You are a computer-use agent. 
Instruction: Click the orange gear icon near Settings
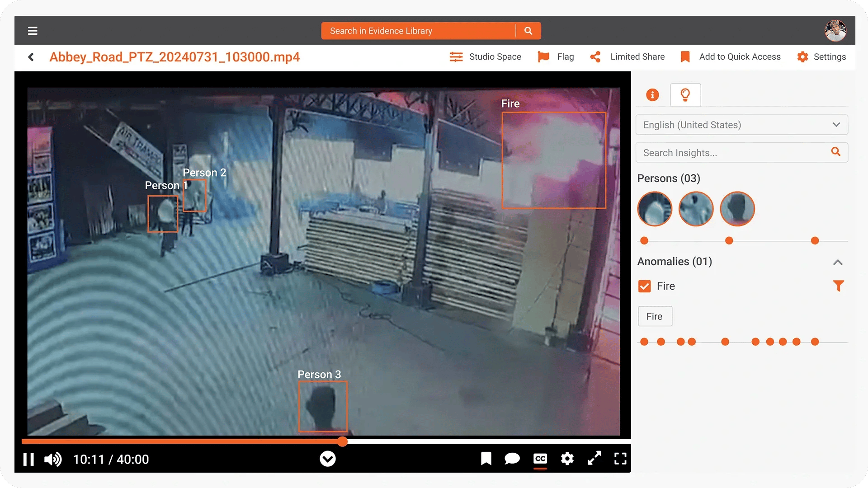coord(802,57)
